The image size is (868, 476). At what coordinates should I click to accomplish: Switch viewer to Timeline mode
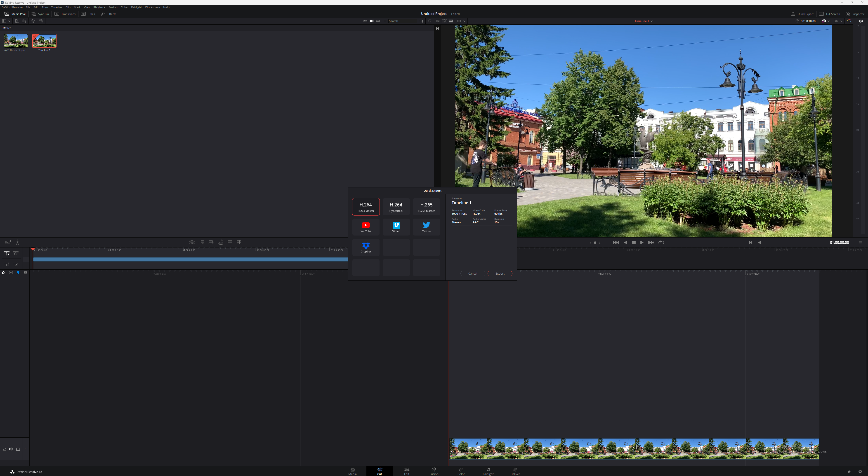coord(451,21)
